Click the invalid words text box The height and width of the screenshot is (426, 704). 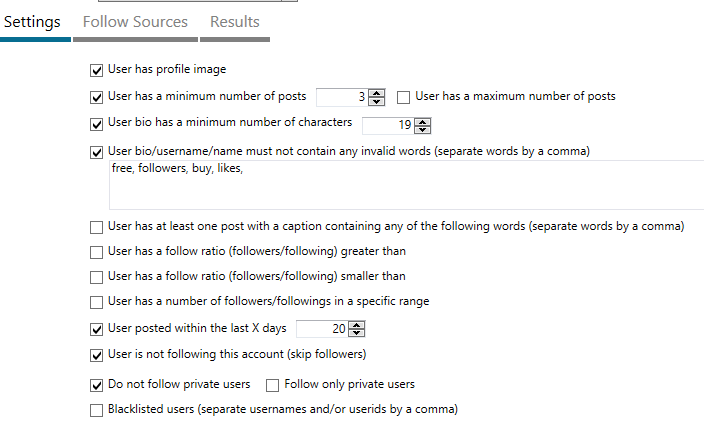(406, 184)
